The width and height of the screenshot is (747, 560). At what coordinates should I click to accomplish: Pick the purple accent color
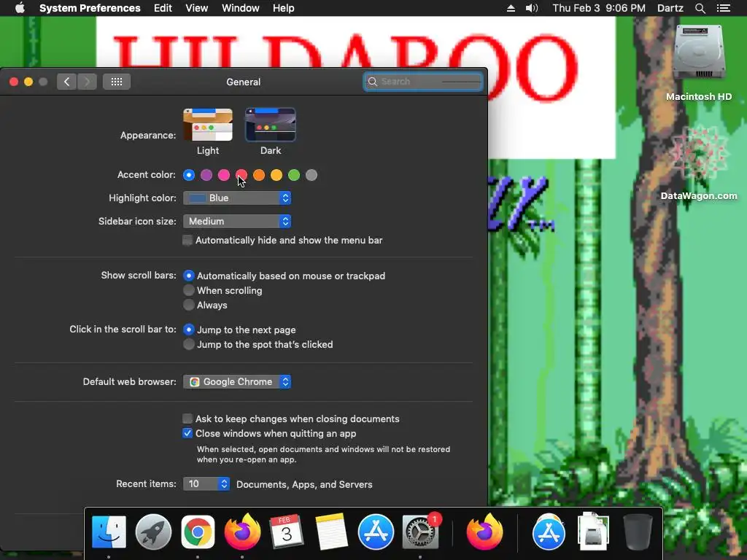click(206, 175)
